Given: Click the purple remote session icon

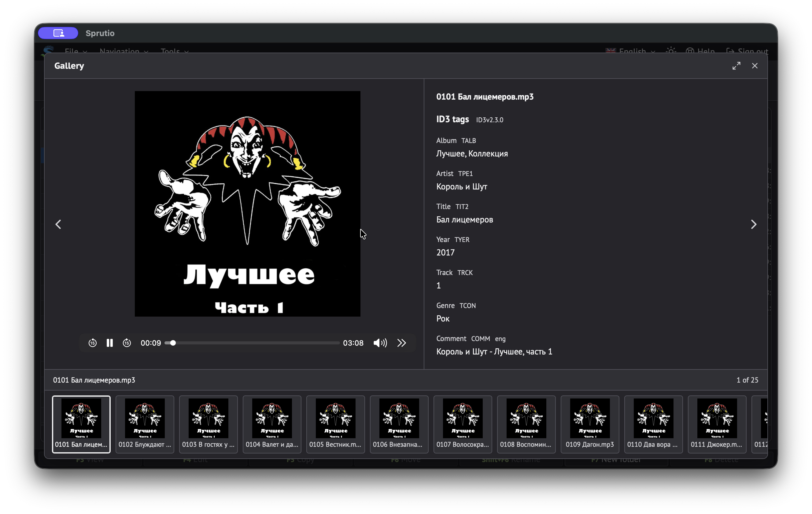Looking at the screenshot, I should 58,33.
